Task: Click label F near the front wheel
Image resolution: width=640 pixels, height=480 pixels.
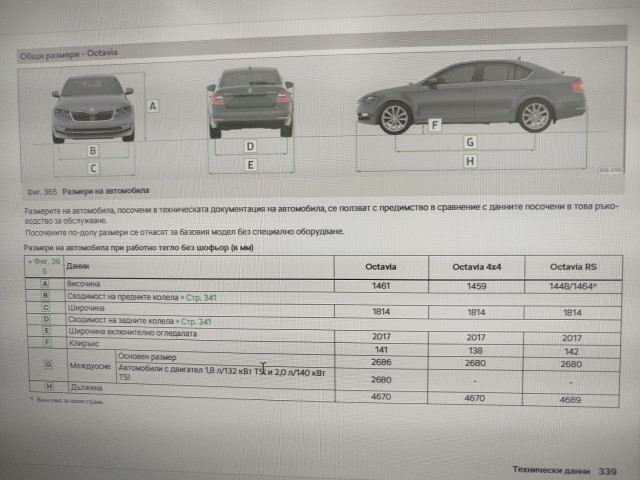Action: 435,125
